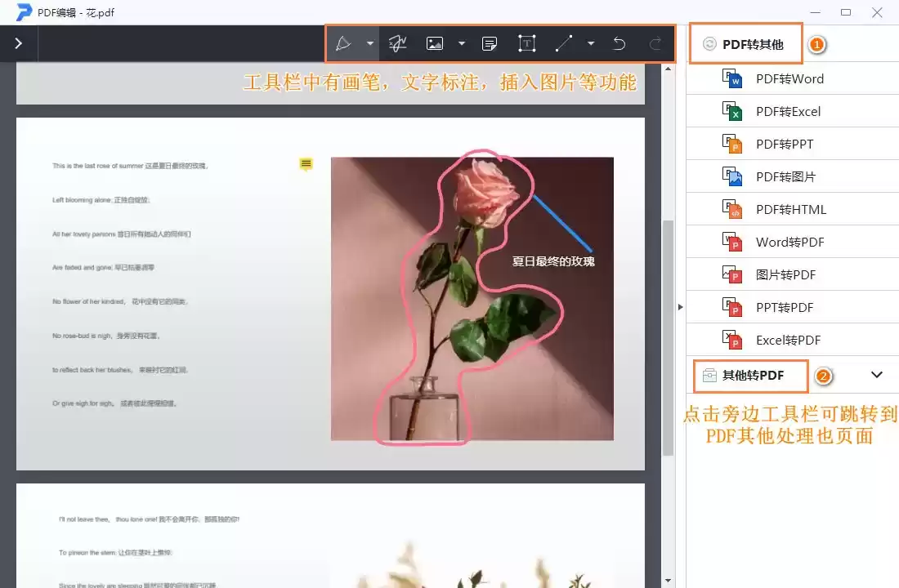Click the PDF转图片 option
Screen dimensions: 899x588
[x=785, y=177]
